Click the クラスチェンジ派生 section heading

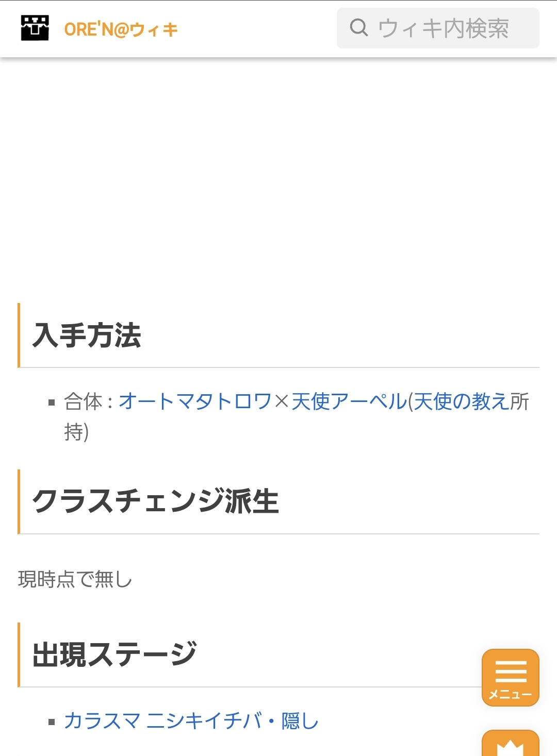click(x=155, y=501)
